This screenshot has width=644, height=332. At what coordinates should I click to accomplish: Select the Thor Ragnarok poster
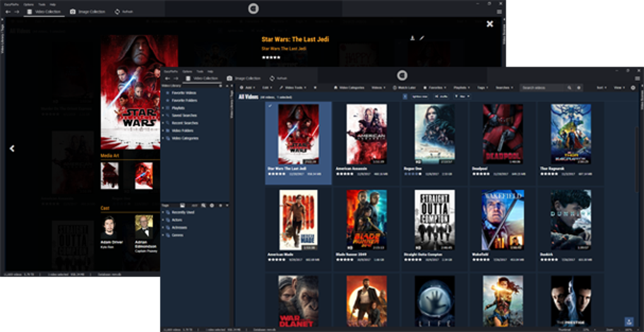click(571, 134)
